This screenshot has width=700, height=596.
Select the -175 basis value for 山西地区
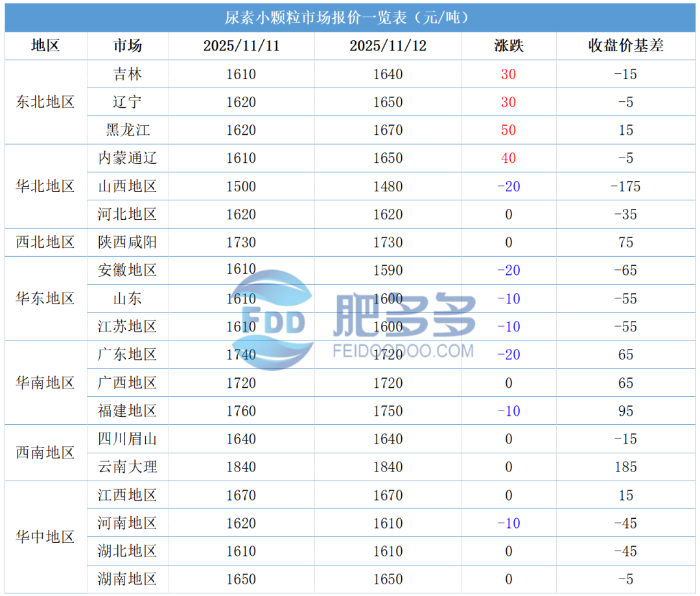tap(625, 186)
